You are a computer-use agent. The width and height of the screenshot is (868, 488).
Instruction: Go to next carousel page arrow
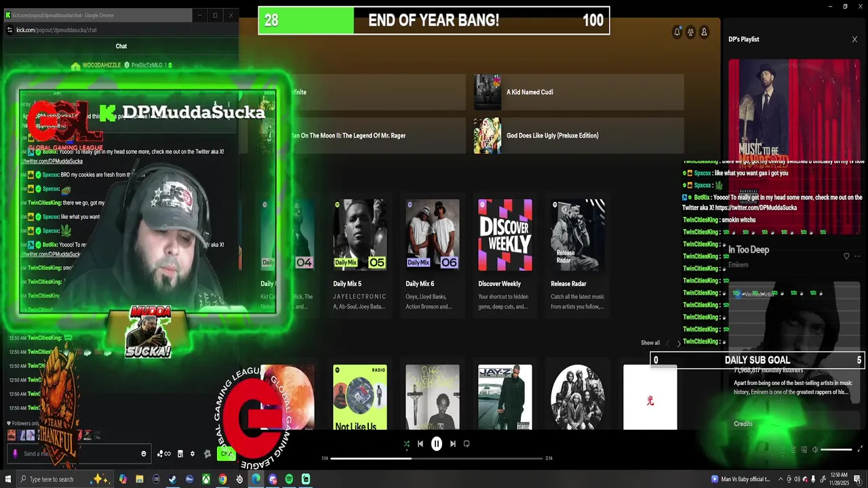click(x=679, y=344)
